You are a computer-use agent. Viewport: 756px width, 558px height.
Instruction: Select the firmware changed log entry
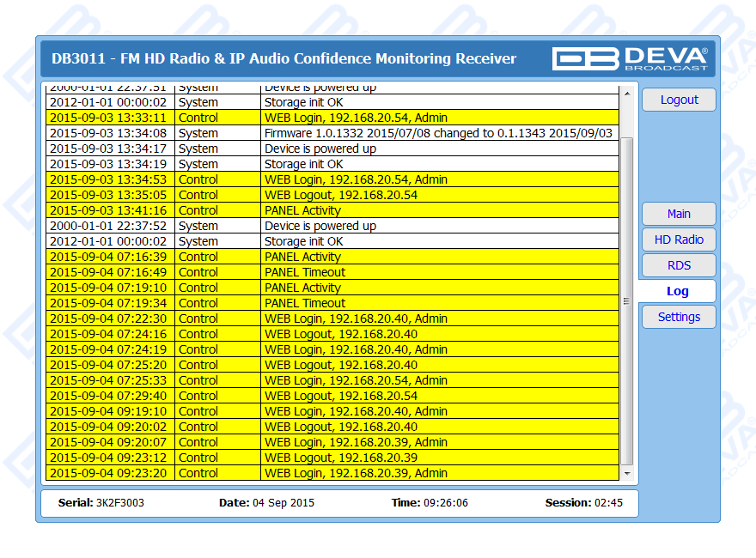[438, 133]
